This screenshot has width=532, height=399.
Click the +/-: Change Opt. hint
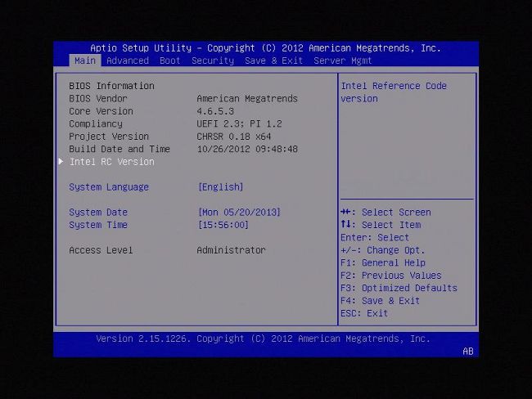[x=383, y=250]
